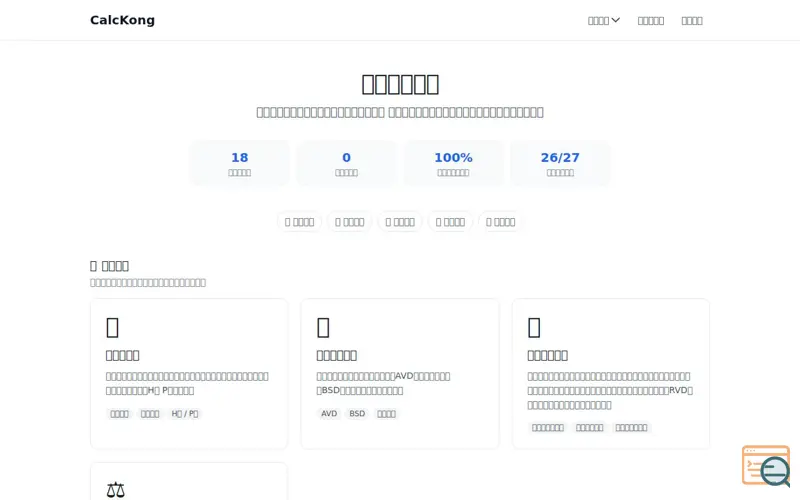Select the stat card showing 0

[346, 163]
